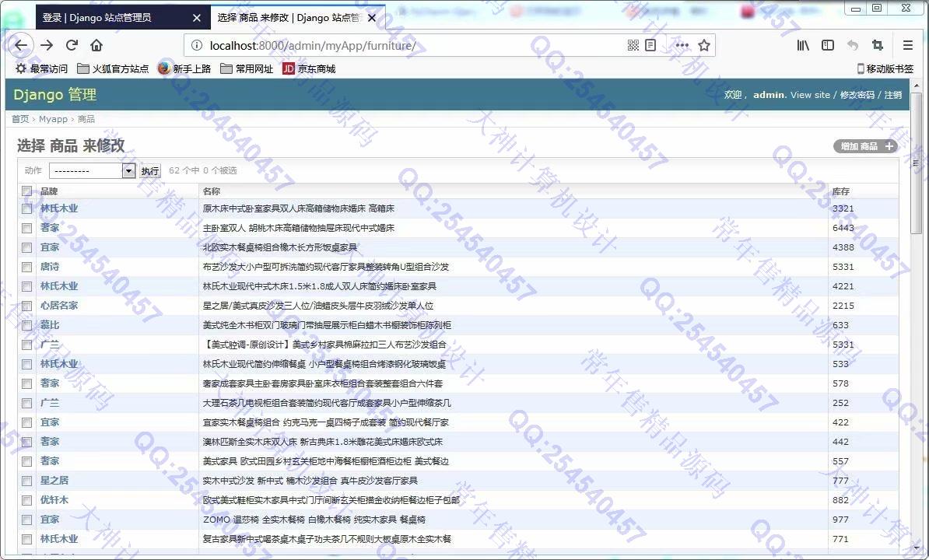Open the 优轩木 product link
The image size is (929, 560).
(x=54, y=499)
